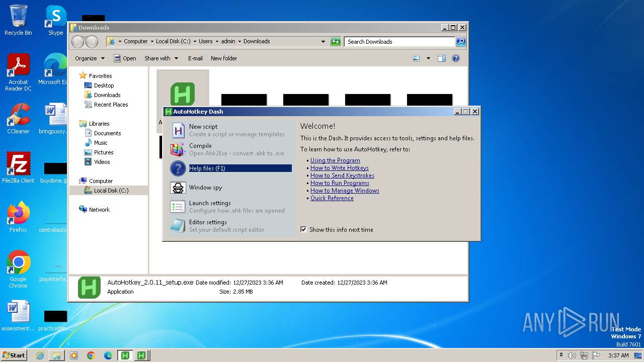Open Acrobat Reader DC desktop icon
Viewport: 644px width, 362px height.
click(18, 73)
